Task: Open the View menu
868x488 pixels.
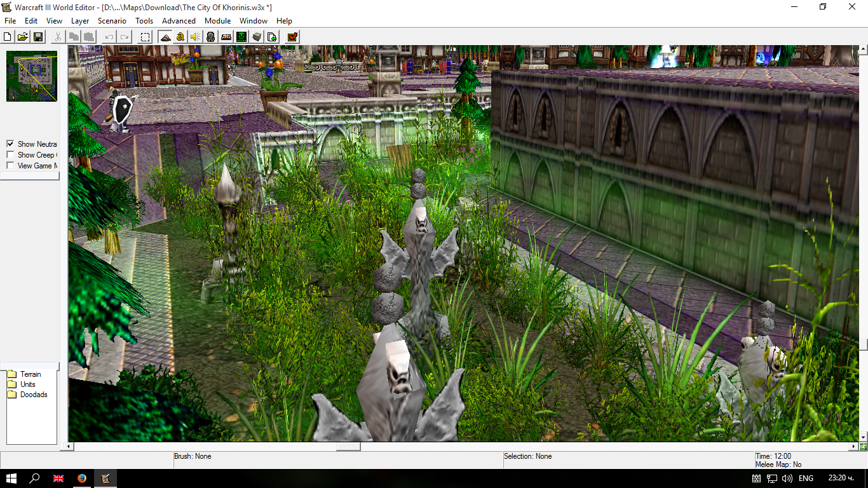Action: [x=55, y=21]
